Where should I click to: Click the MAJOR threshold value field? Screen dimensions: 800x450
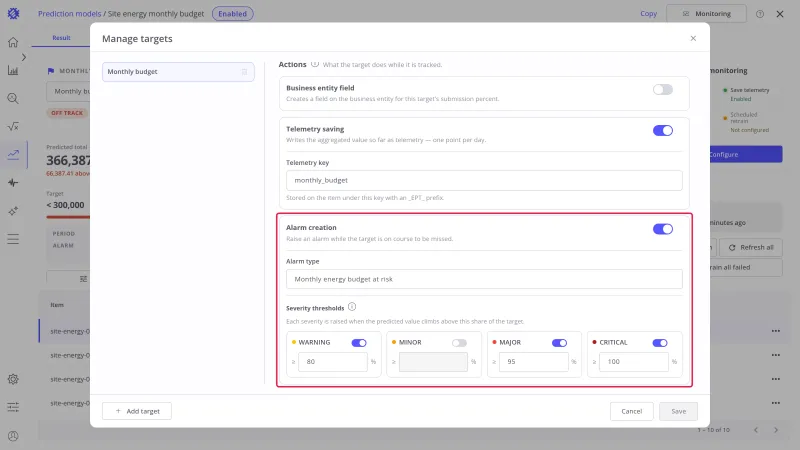[534, 362]
